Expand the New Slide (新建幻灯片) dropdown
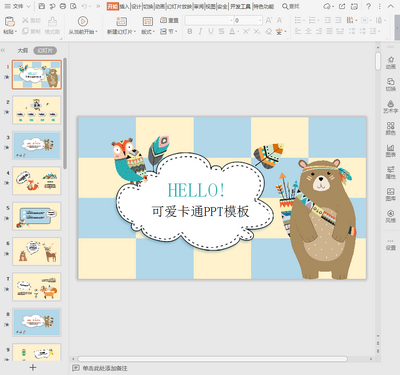The height and width of the screenshot is (375, 400). pyautogui.click(x=135, y=32)
